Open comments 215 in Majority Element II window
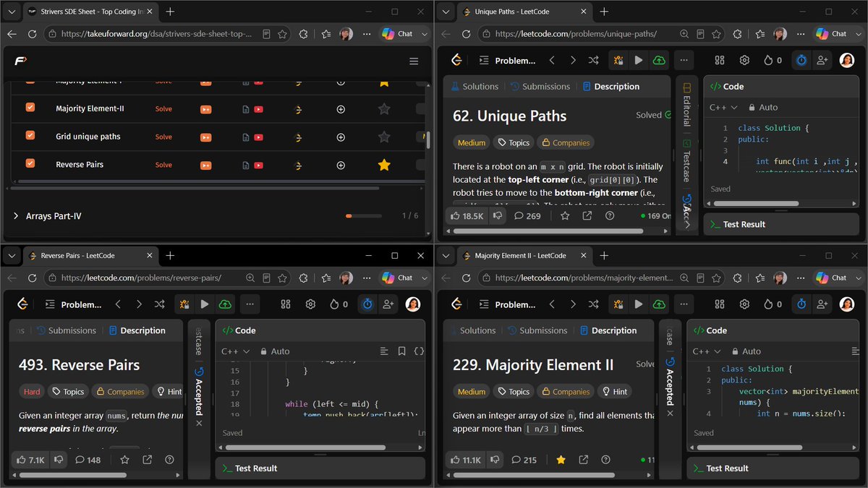 (524, 460)
